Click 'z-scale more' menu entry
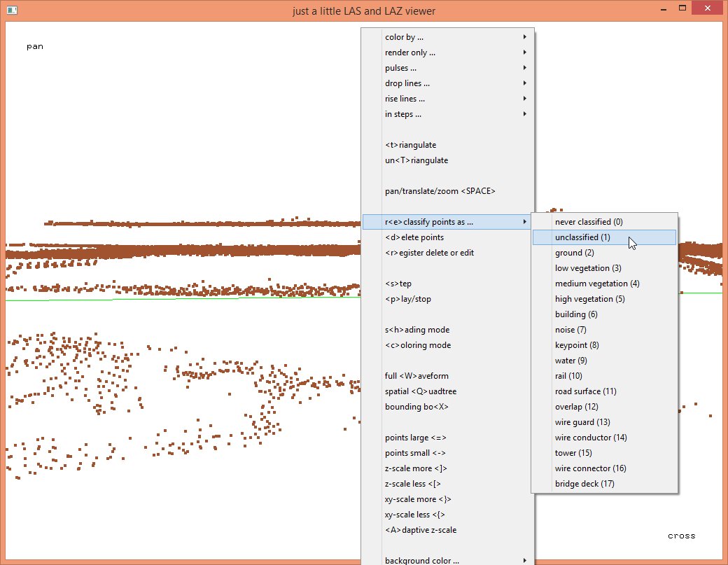The height and width of the screenshot is (565, 728). [x=416, y=468]
